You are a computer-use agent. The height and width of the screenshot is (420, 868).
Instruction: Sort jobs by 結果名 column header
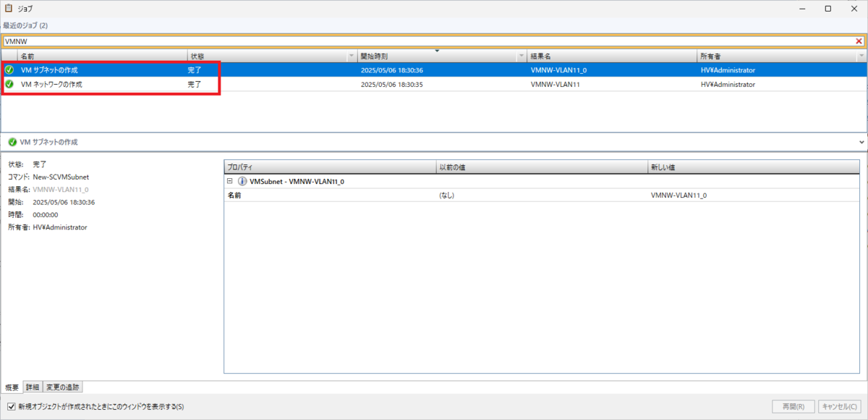pyautogui.click(x=613, y=56)
